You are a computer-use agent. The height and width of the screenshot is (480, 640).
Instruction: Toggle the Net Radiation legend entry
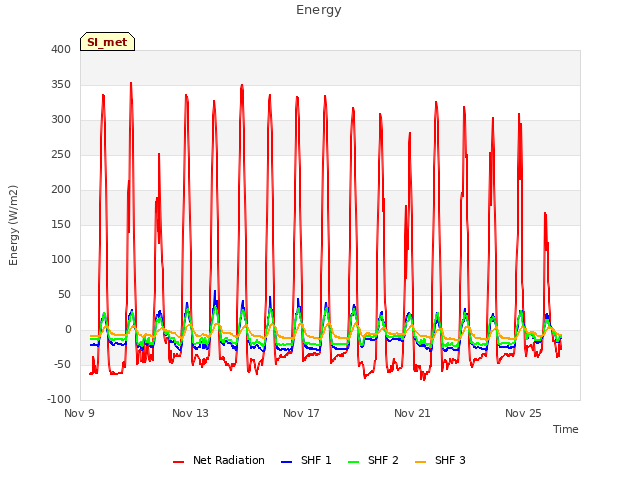(x=219, y=460)
